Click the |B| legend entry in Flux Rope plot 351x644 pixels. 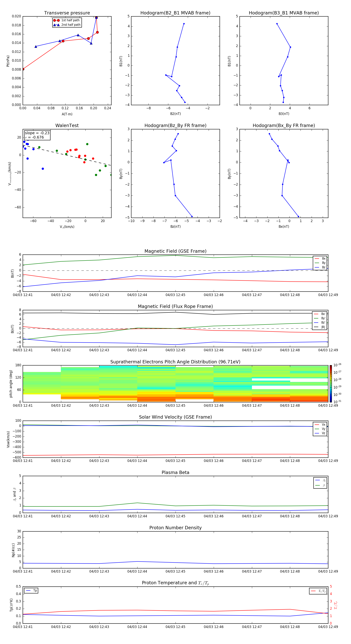[320, 327]
